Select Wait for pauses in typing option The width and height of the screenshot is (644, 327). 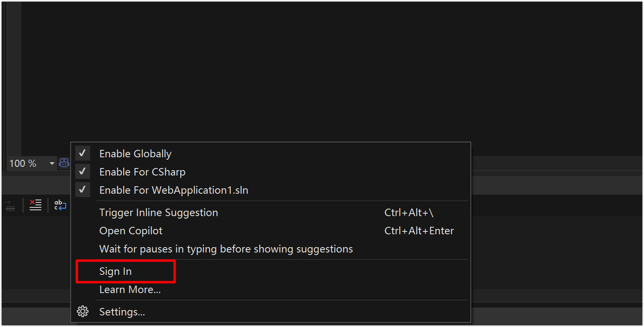226,249
